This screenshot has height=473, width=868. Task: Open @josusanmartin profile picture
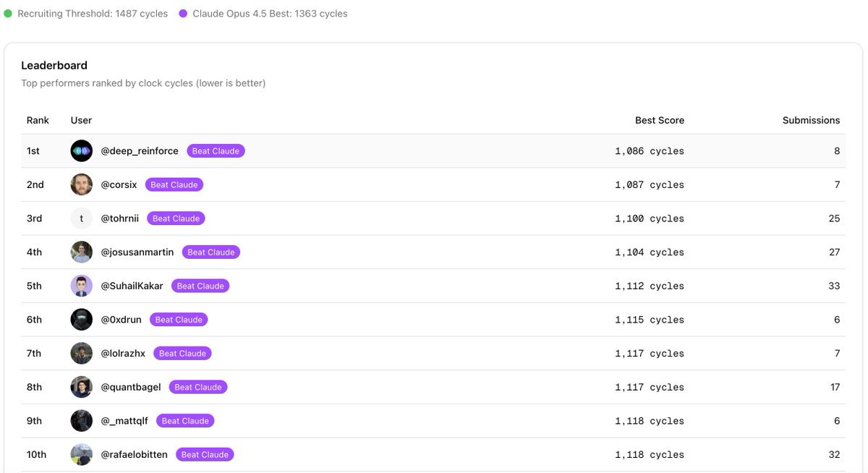click(82, 252)
